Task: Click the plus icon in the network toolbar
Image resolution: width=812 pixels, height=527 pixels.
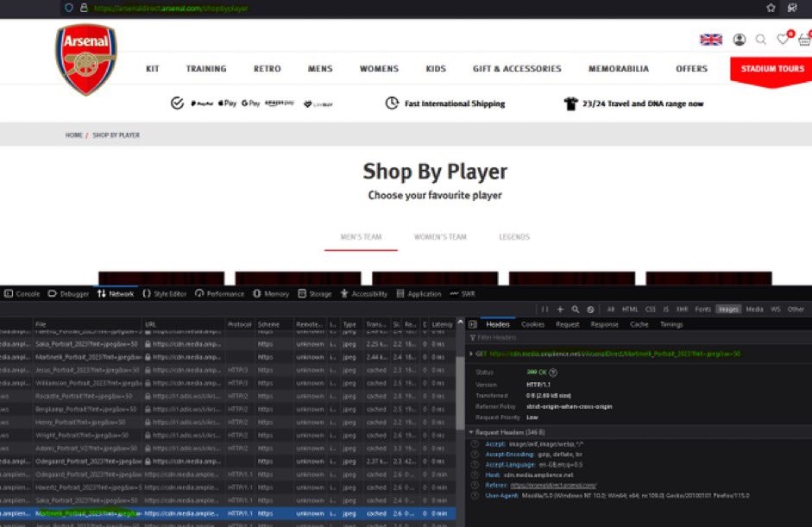Action: pos(560,309)
